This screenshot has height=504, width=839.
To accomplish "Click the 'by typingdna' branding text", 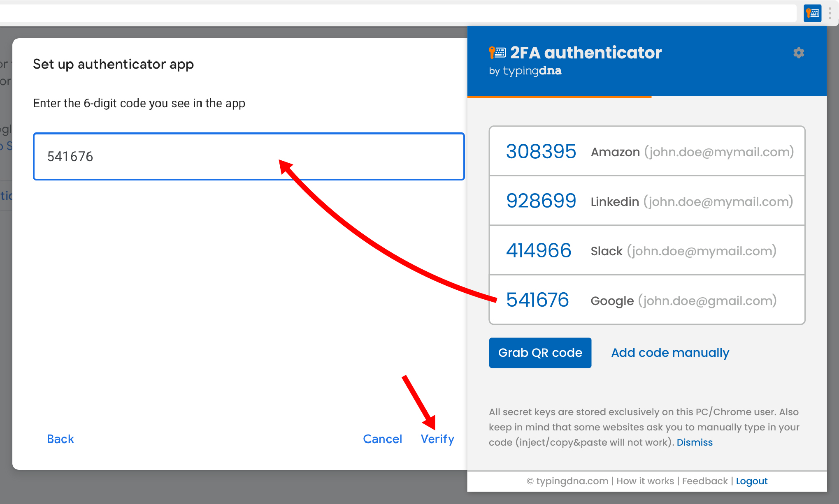I will pos(525,71).
